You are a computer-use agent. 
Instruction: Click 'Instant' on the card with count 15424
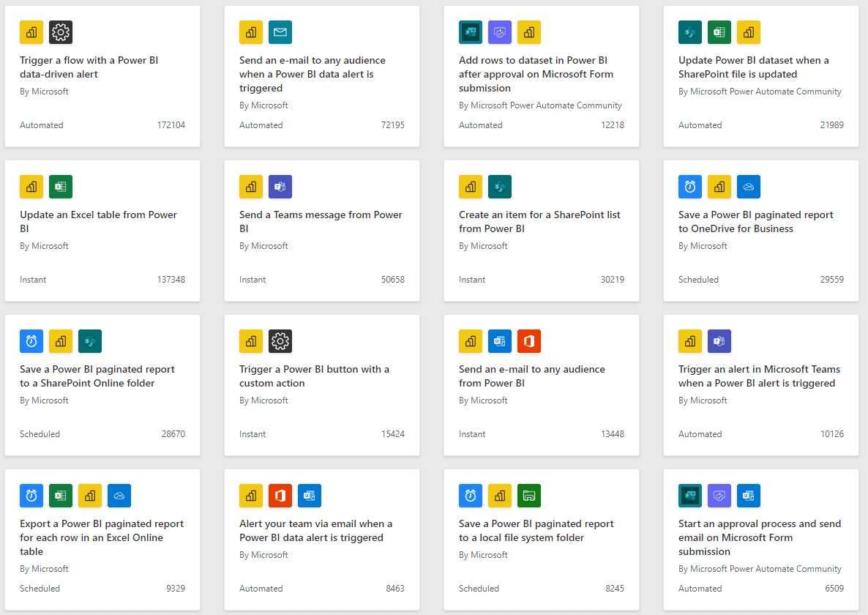[252, 434]
